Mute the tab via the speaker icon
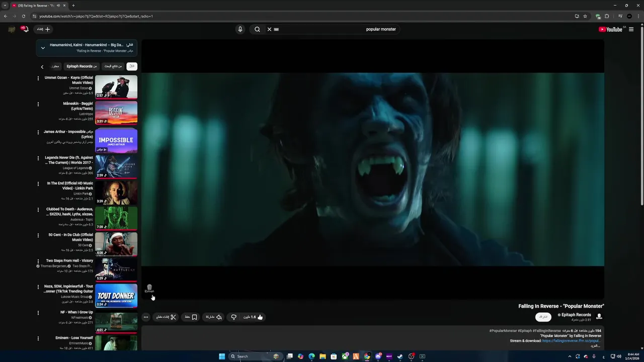644x362 pixels. [x=58, y=6]
